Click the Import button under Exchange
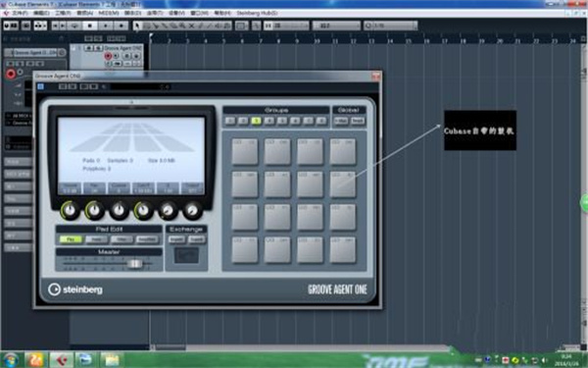This screenshot has width=588, height=368. pyautogui.click(x=176, y=239)
